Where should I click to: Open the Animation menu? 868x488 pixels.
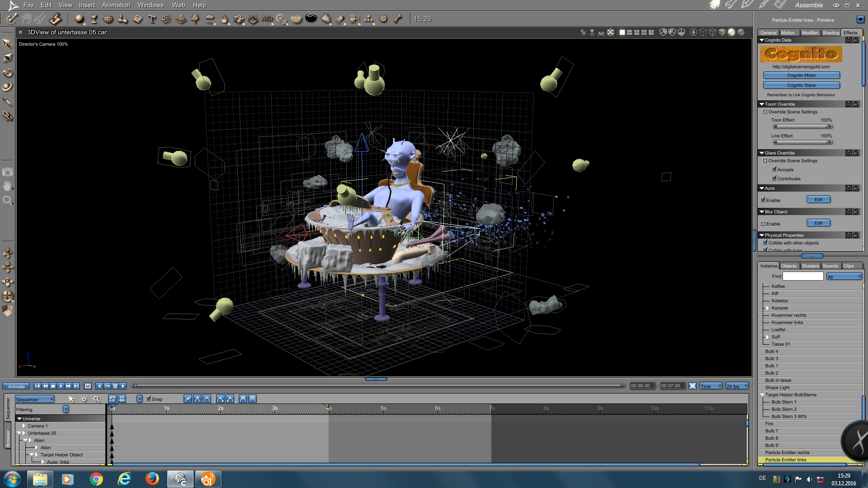[116, 5]
